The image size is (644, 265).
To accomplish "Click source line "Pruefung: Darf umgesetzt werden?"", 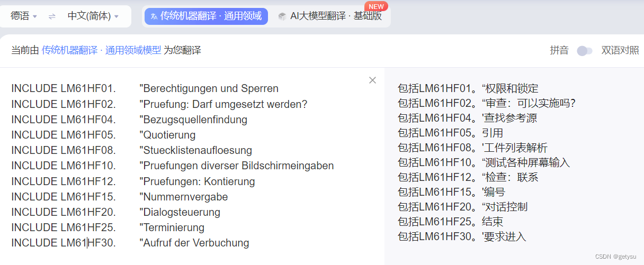I will pyautogui.click(x=223, y=104).
